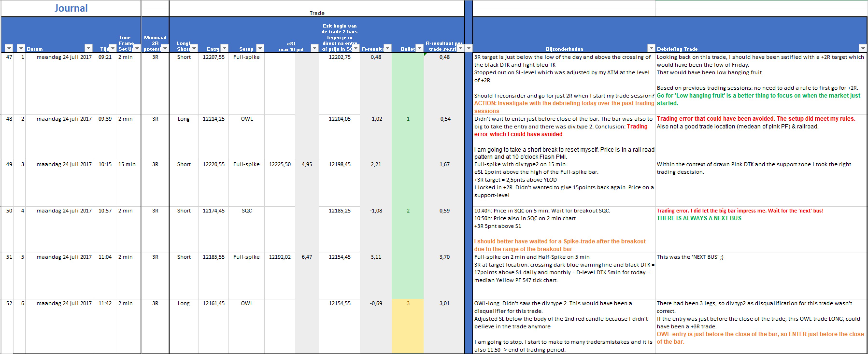Select the entry price cell 12207,55
Image resolution: width=868 pixels, height=354 pixels.
(213, 84)
